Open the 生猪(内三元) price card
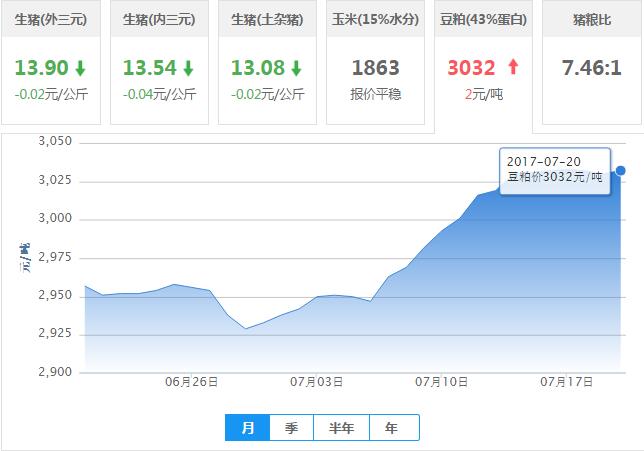Image resolution: width=644 pixels, height=451 pixels. [159, 62]
